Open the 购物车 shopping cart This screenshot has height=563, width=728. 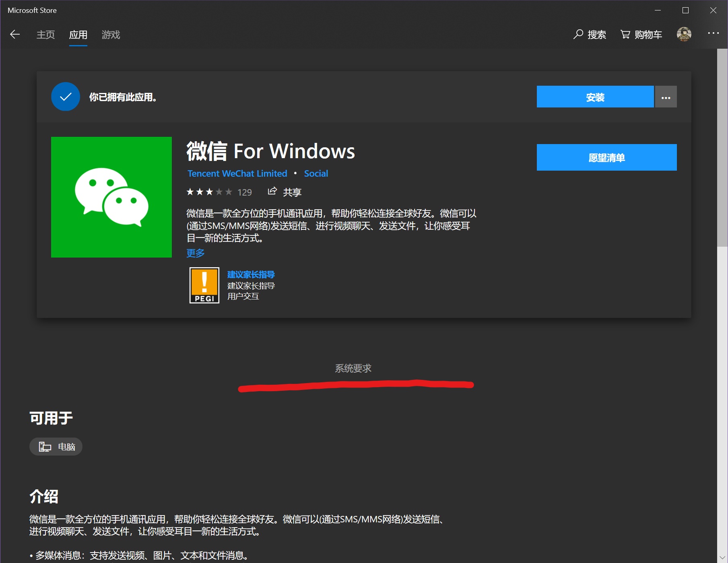click(641, 35)
